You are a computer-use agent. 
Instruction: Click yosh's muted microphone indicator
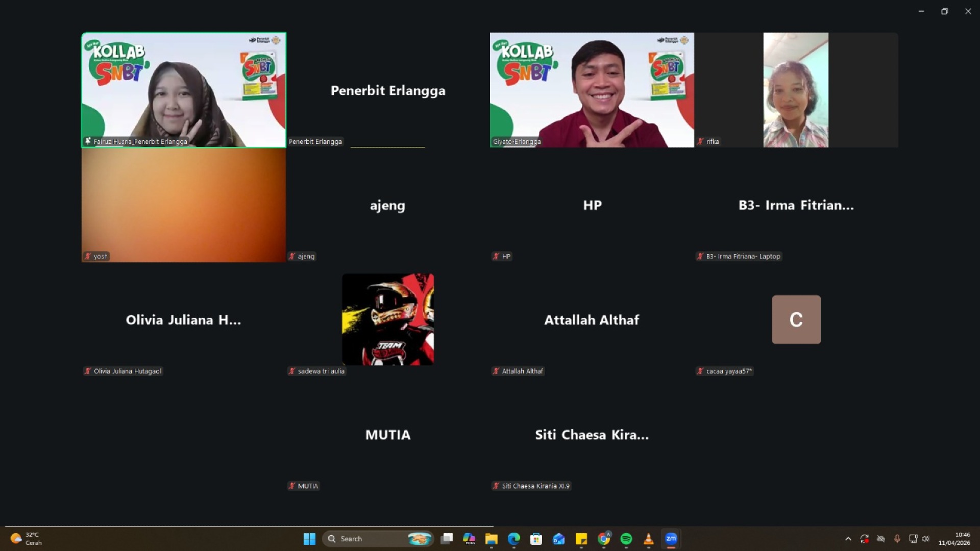87,256
